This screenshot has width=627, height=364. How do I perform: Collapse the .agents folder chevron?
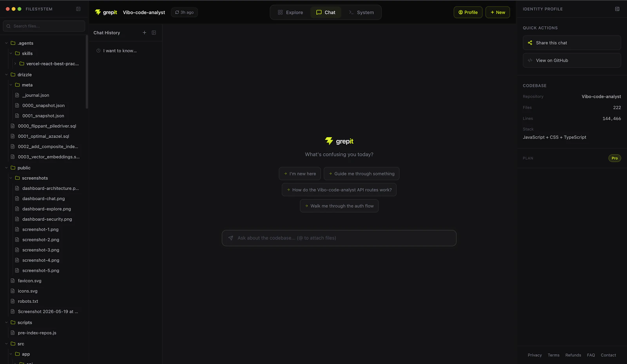6,43
